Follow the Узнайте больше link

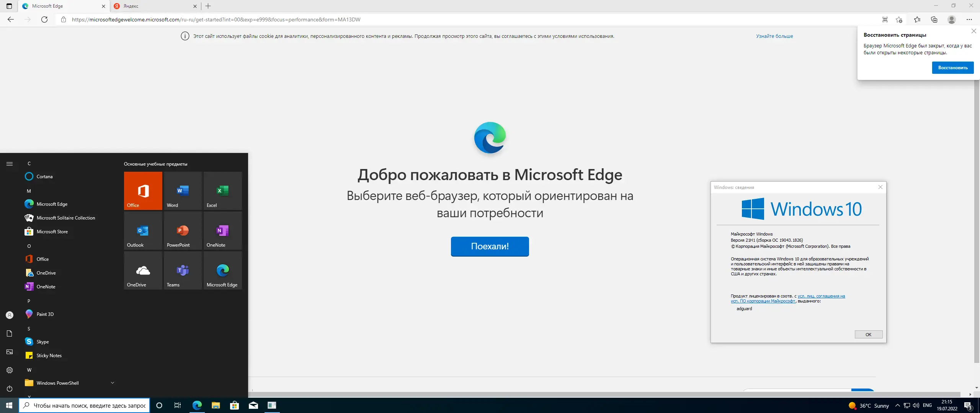[x=774, y=36]
